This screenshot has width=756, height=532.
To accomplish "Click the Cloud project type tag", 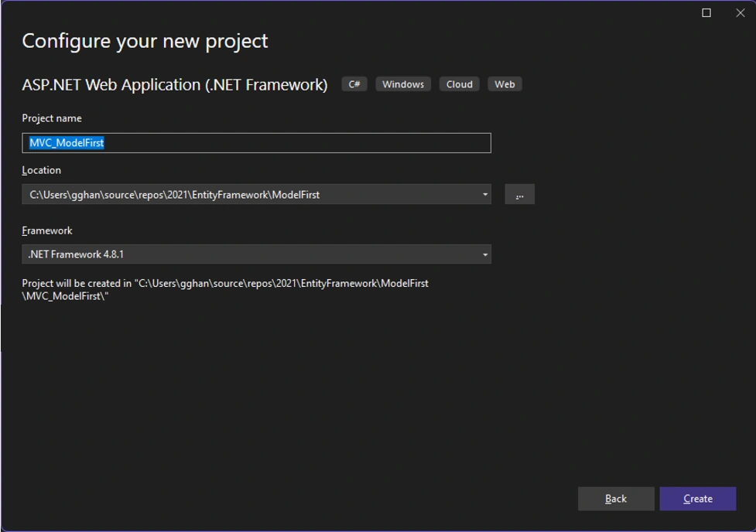I will tap(459, 84).
